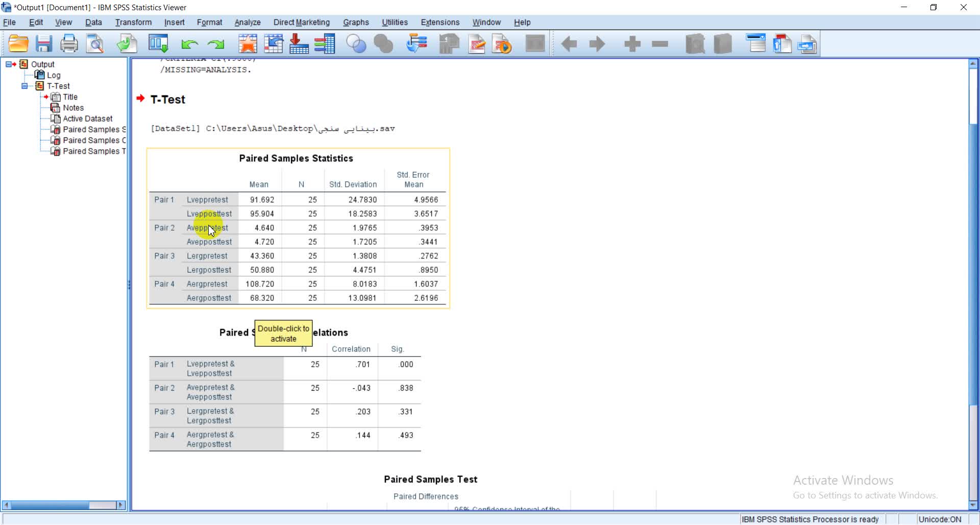Viewport: 980px width, 525px height.
Task: Save the output using the floppy disk icon
Action: click(x=44, y=44)
